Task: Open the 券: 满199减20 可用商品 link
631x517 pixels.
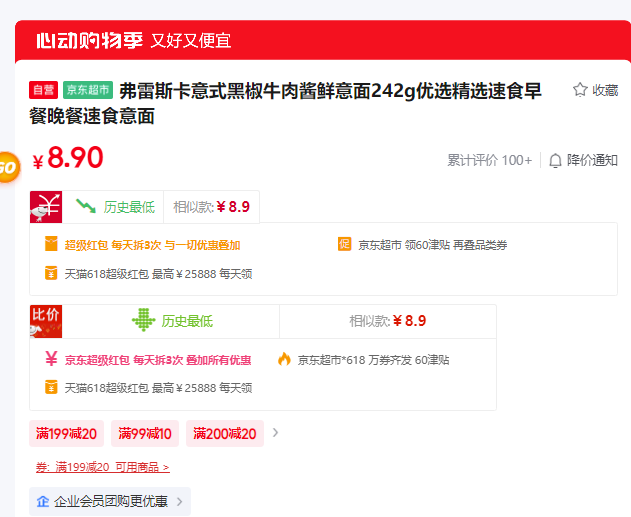Action: 102,467
